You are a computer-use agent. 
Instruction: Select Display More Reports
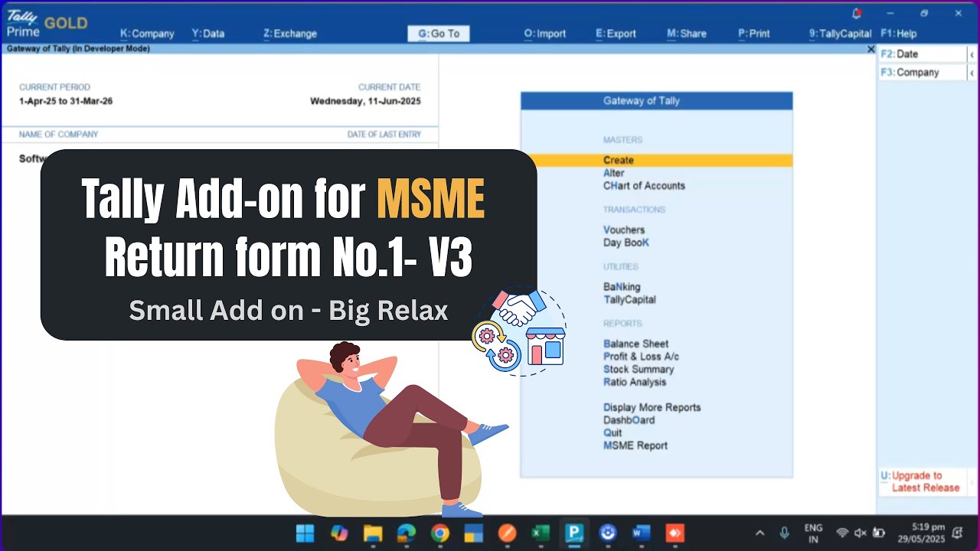(652, 408)
